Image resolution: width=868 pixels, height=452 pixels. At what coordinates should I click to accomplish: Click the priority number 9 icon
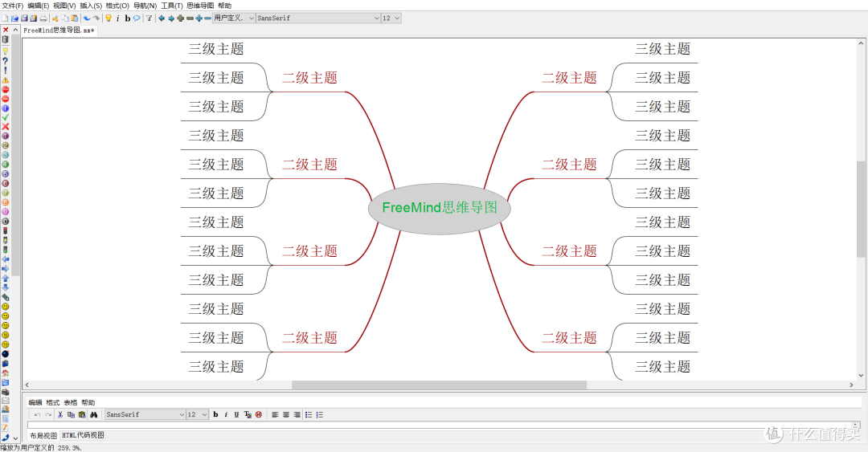click(6, 211)
